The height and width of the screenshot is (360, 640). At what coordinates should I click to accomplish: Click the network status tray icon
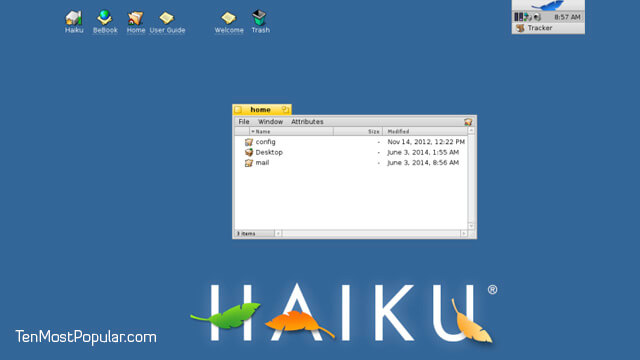point(528,17)
